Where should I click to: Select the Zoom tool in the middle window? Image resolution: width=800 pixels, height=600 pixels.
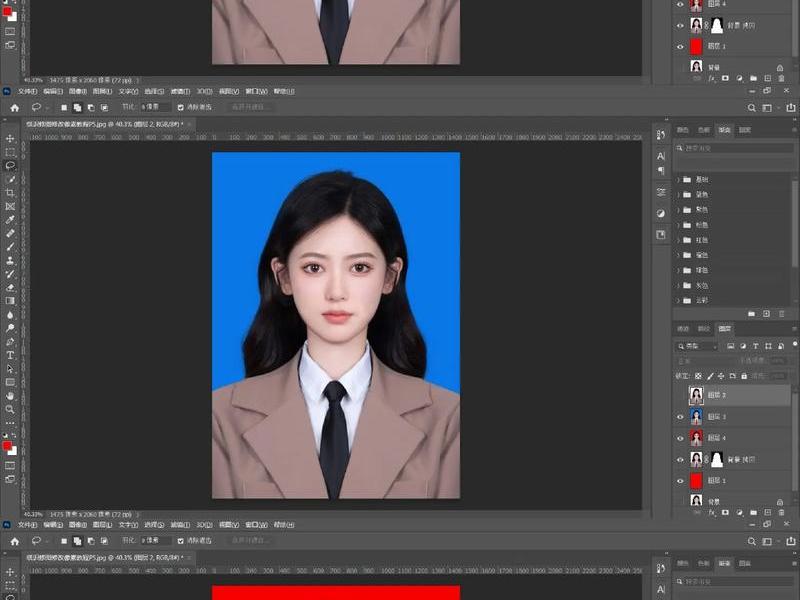pyautogui.click(x=10, y=409)
